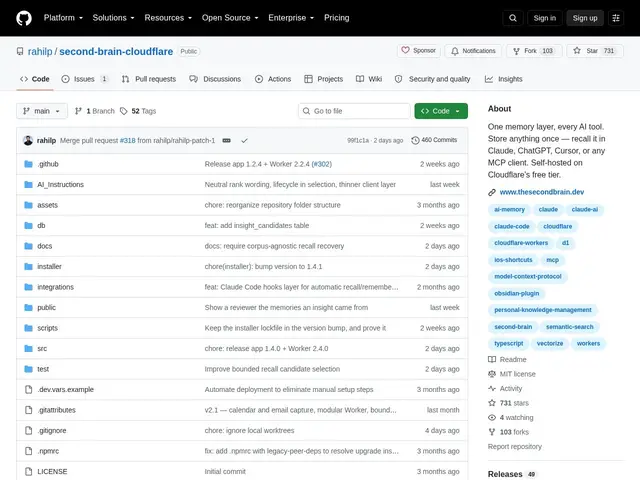Click the GitHub logo icon

click(x=24, y=18)
